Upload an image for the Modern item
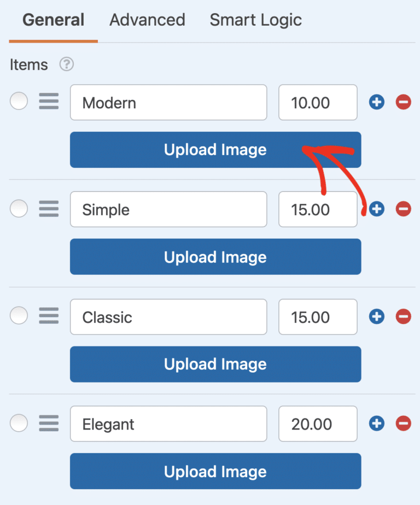This screenshot has height=505, width=420. click(215, 149)
